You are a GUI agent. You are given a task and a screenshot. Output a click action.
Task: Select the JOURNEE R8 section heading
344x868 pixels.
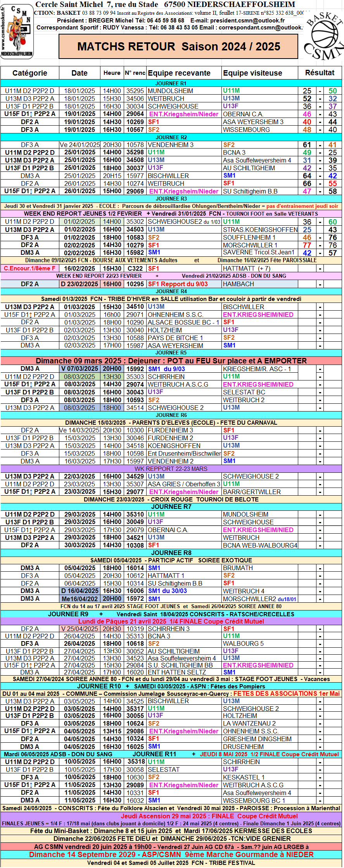click(x=171, y=553)
